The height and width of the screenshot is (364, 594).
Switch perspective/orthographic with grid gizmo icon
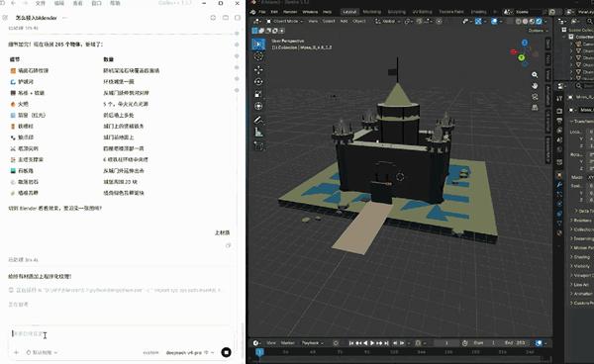[535, 108]
